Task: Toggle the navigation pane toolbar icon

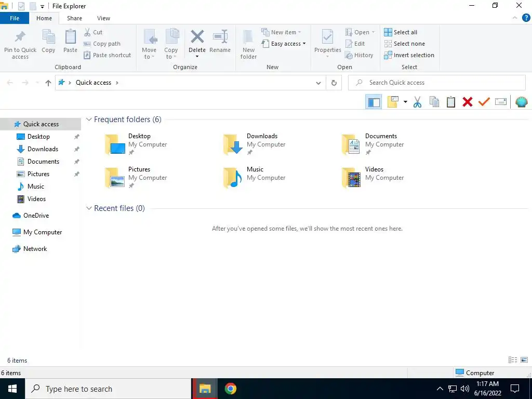Action: pyautogui.click(x=374, y=102)
